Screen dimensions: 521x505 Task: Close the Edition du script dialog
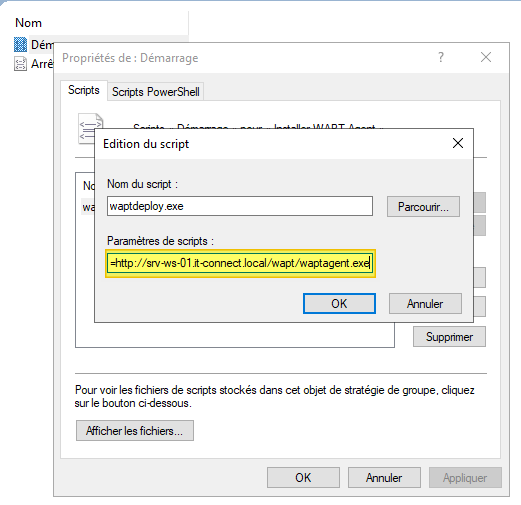458,143
